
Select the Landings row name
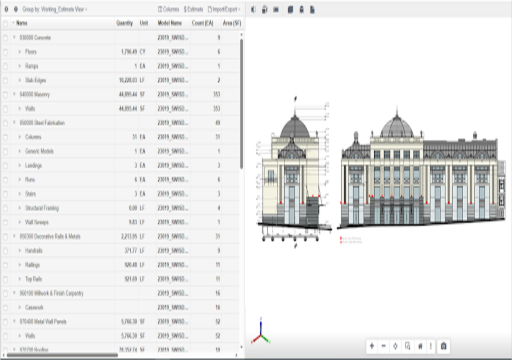[33, 165]
